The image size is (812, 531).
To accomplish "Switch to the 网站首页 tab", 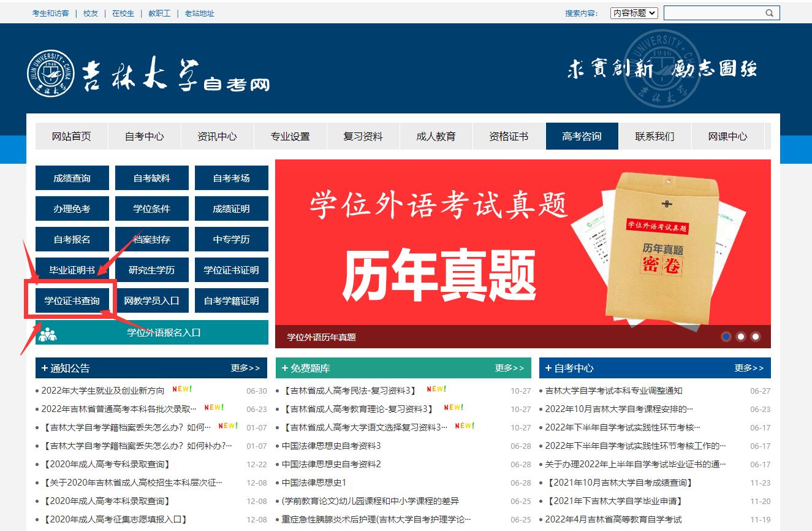I will pos(71,136).
